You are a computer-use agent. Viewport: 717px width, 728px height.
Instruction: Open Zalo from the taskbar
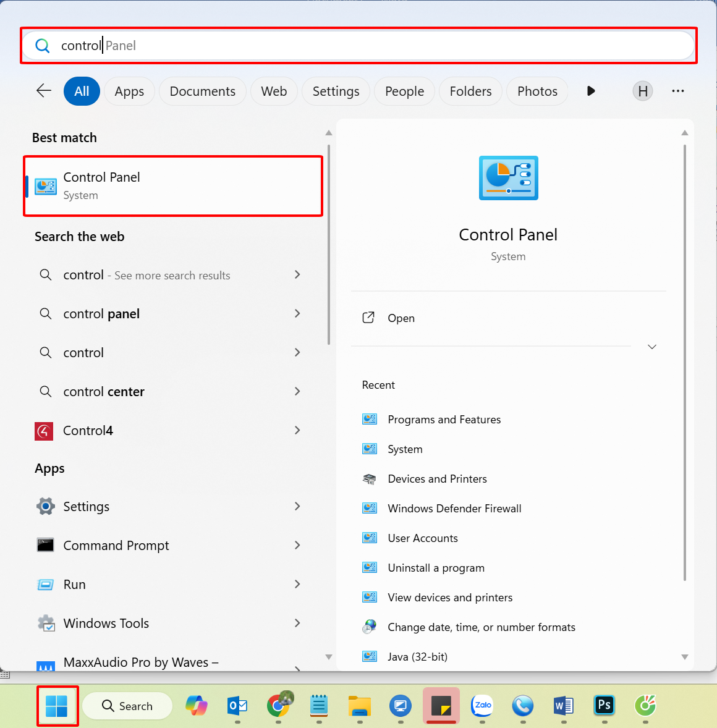(482, 705)
